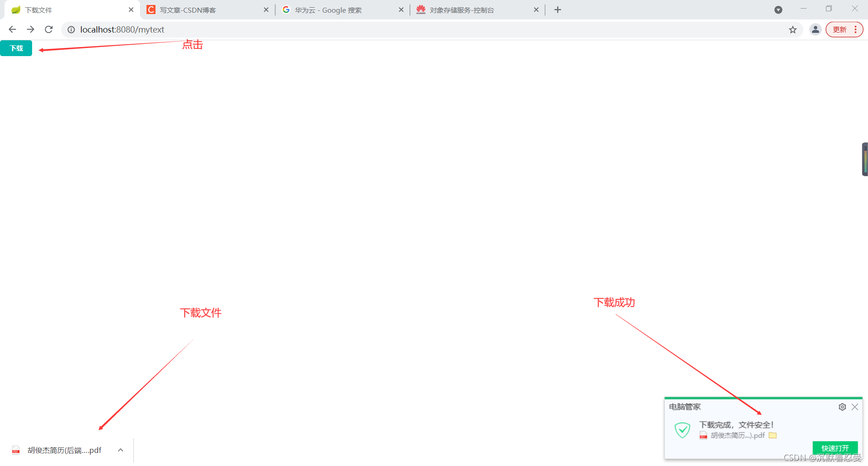868x466 pixels.
Task: Click the Google favicon on search tab
Action: [286, 10]
